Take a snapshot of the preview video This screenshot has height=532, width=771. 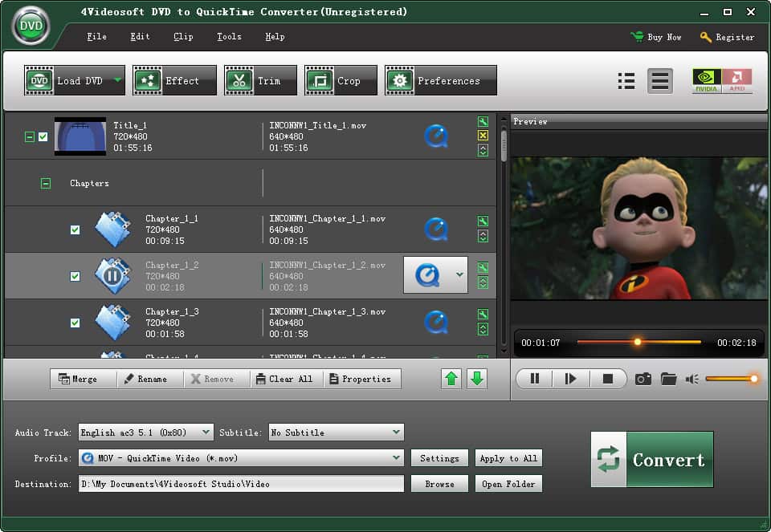tap(642, 378)
